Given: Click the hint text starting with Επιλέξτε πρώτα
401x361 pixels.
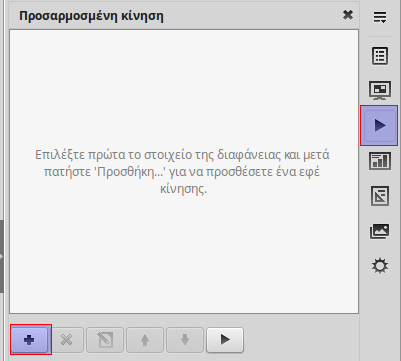Looking at the screenshot, I should (x=182, y=172).
